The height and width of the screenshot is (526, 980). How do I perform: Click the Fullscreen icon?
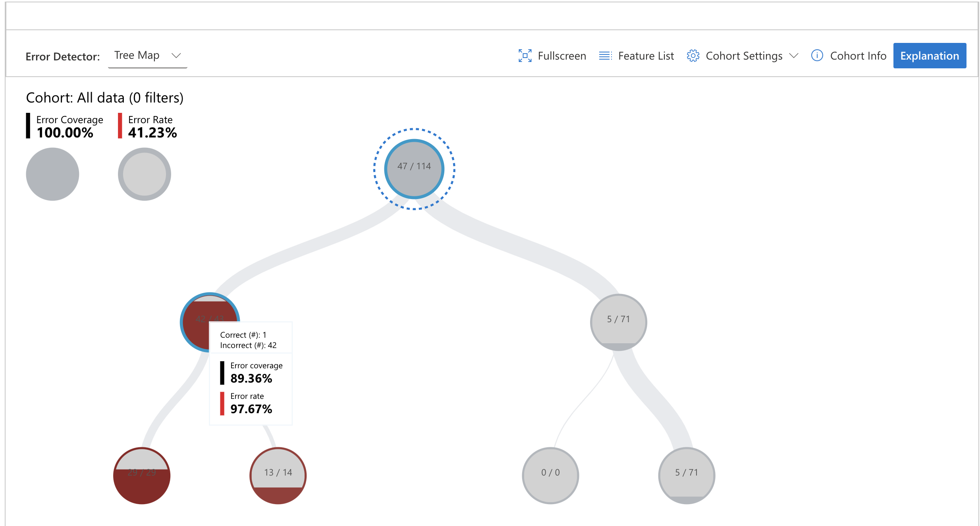click(x=525, y=56)
